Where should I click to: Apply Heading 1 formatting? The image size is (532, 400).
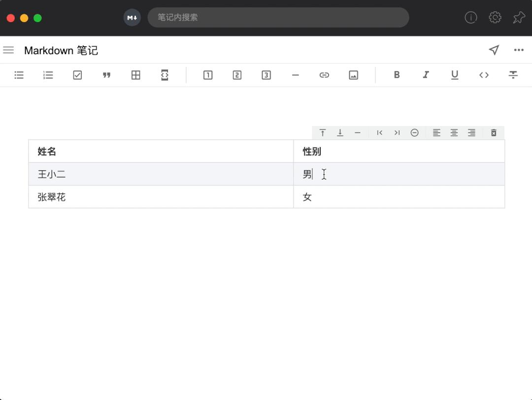(207, 75)
